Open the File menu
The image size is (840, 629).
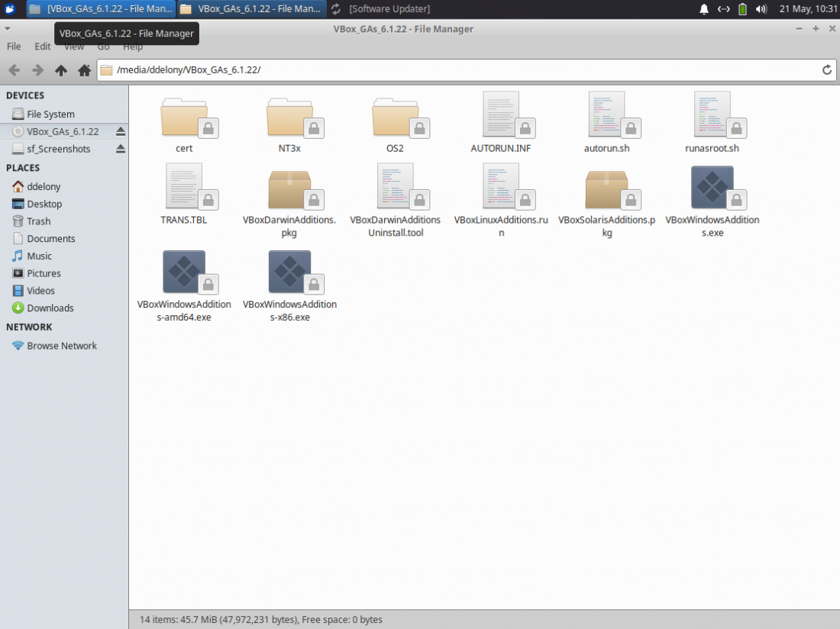coord(14,47)
